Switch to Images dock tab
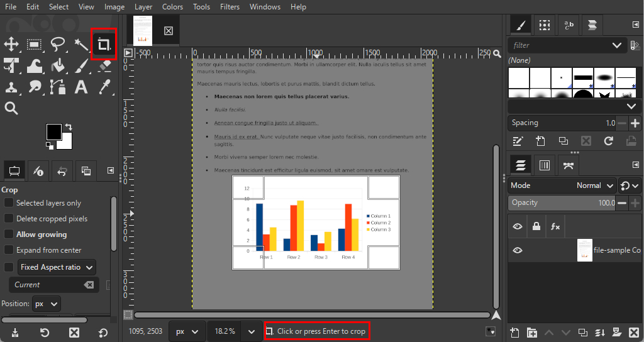The image size is (644, 342). [86, 171]
